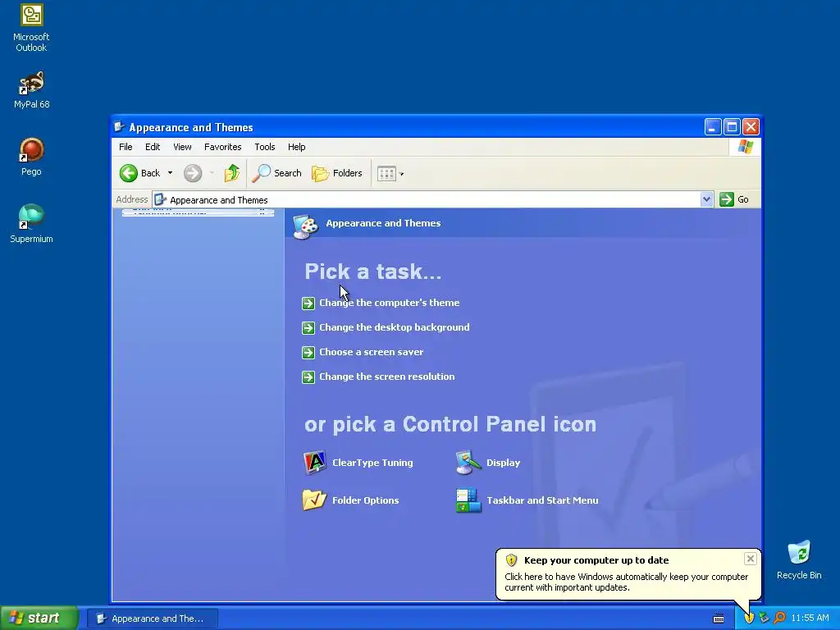Image resolution: width=840 pixels, height=630 pixels.
Task: Click the shield icon in update balloon
Action: (512, 559)
